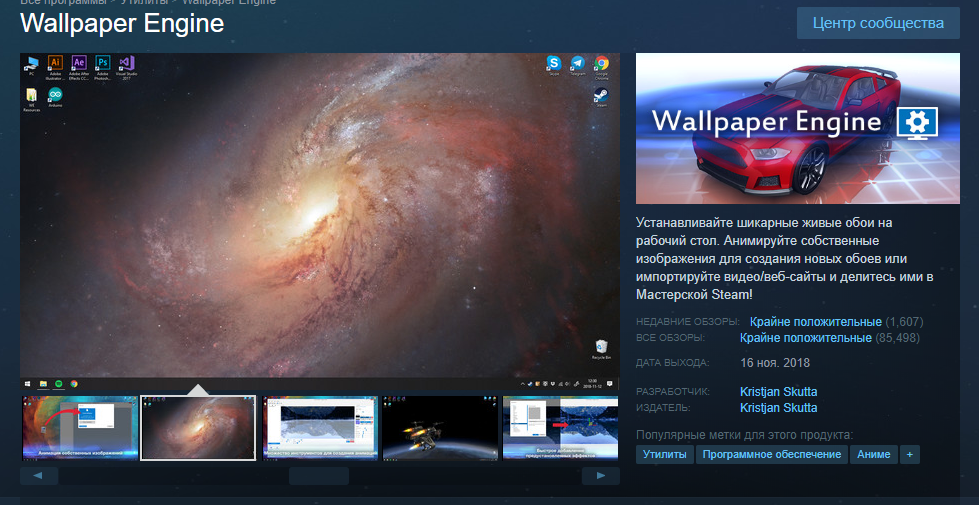Select the Анимация собственных изображений thumbnail
The height and width of the screenshot is (505, 979).
(x=80, y=428)
